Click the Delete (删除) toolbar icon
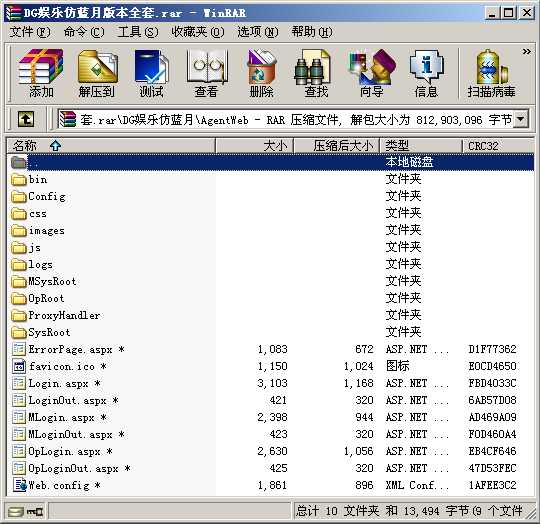Viewport: 540px width, 524px height. (261, 73)
